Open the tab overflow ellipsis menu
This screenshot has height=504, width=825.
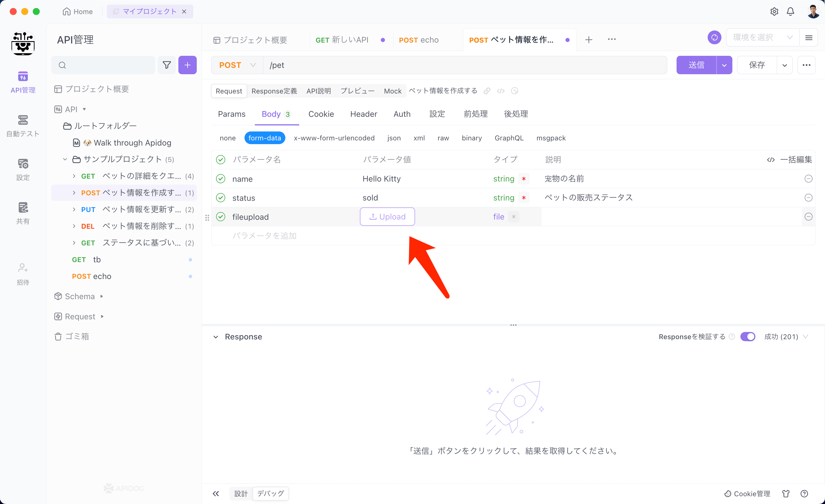[x=612, y=39]
